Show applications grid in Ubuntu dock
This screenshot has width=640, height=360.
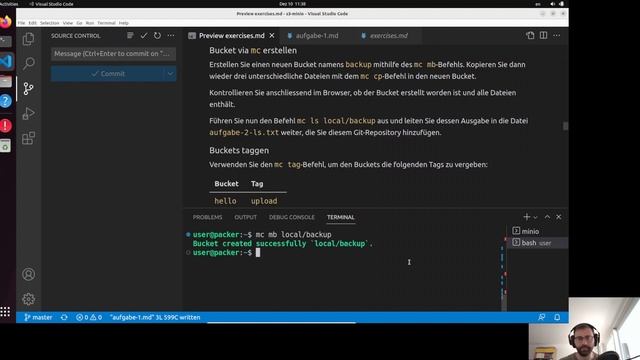tap(5, 312)
